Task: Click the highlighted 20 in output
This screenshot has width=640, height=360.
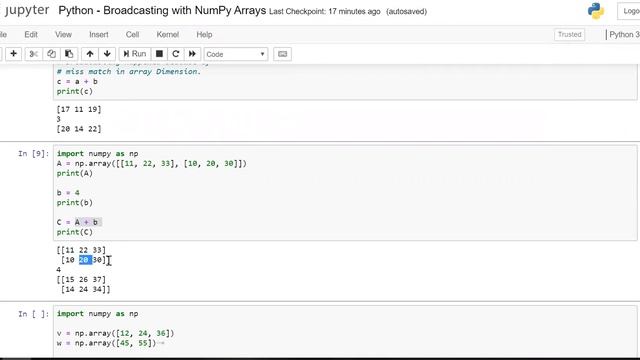Action: point(85,260)
